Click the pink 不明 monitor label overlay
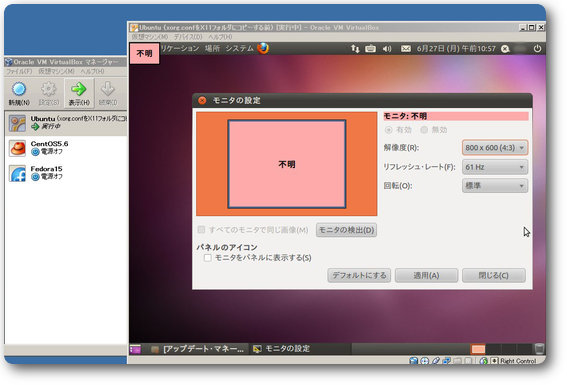 coord(144,54)
